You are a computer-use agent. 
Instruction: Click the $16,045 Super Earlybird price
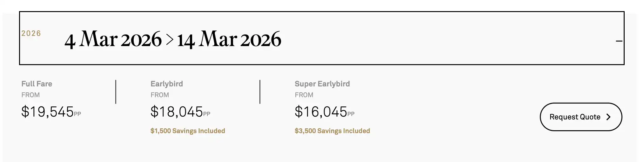(321, 112)
